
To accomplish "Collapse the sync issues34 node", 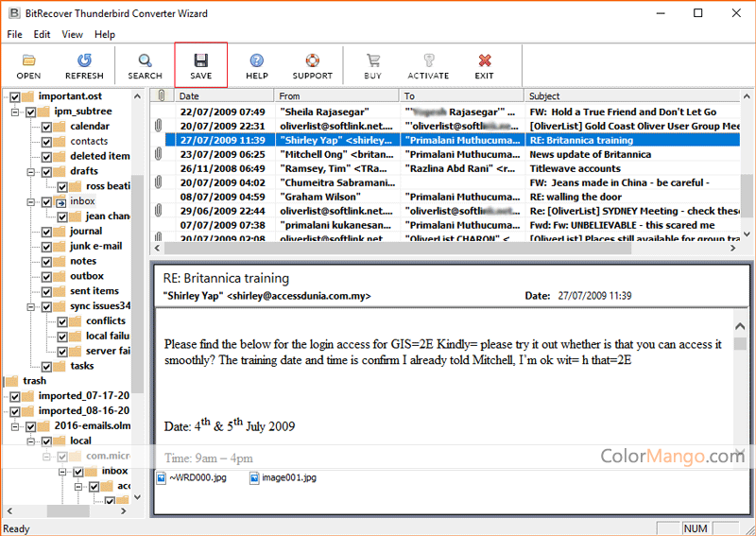I will [31, 306].
